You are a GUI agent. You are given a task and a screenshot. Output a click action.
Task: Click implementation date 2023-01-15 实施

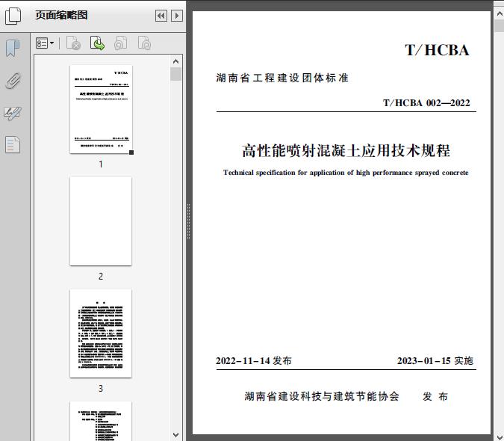click(x=435, y=360)
